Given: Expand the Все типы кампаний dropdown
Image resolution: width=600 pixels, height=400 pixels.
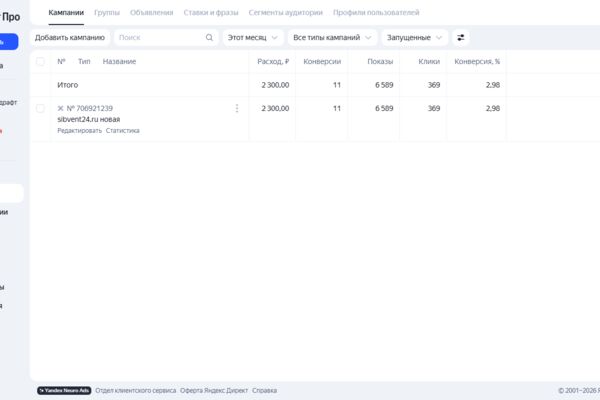Looking at the screenshot, I should pos(332,38).
